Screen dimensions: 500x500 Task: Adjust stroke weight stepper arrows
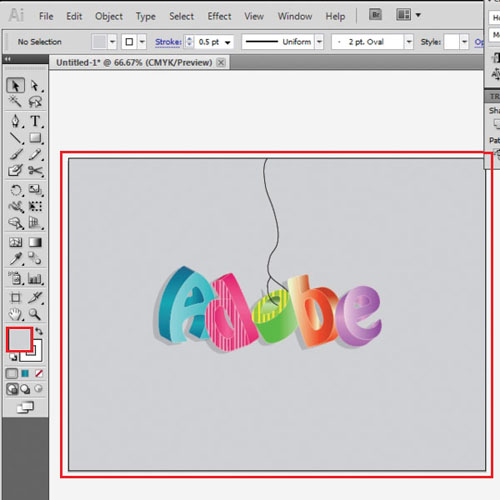point(189,42)
